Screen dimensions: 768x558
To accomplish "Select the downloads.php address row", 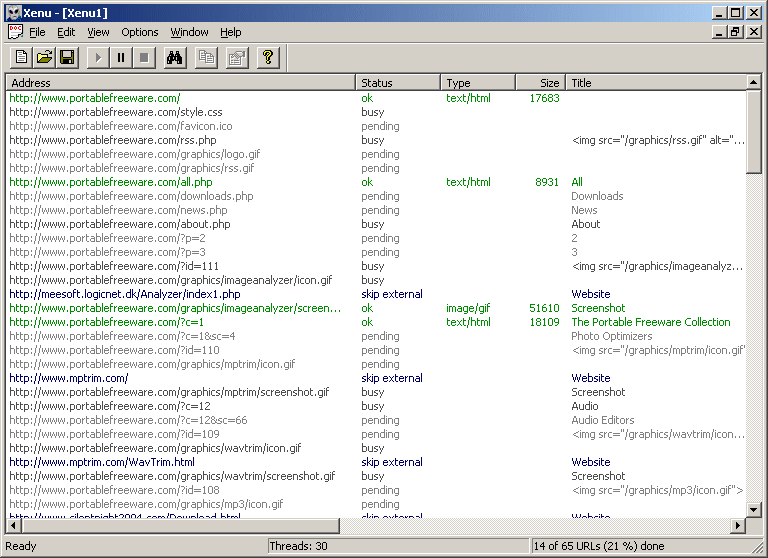I will pos(376,196).
